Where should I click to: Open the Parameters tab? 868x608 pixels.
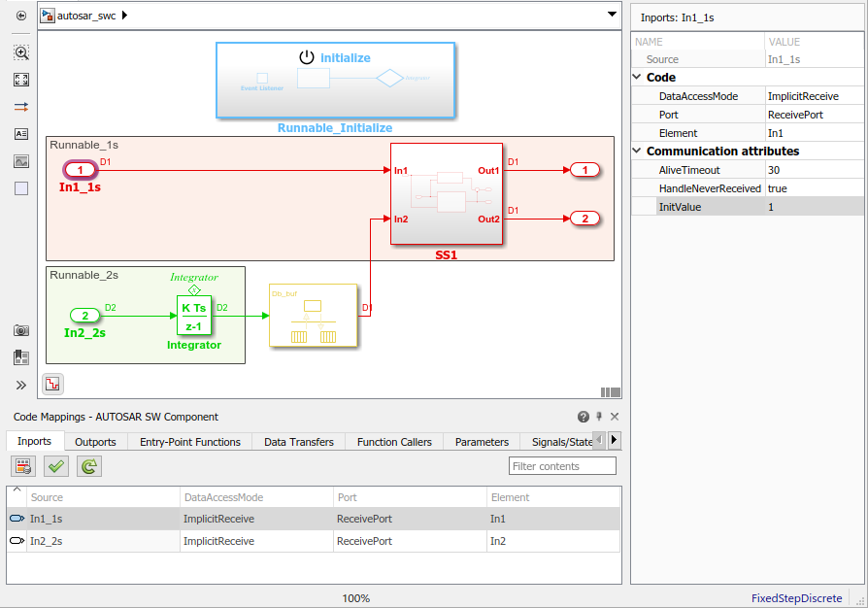pyautogui.click(x=482, y=442)
